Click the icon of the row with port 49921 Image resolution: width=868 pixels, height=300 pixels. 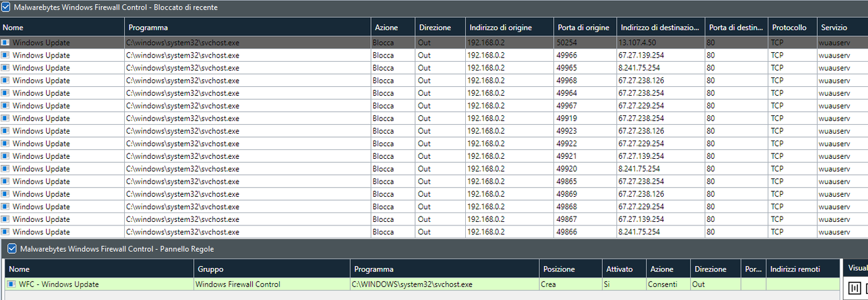pos(5,156)
